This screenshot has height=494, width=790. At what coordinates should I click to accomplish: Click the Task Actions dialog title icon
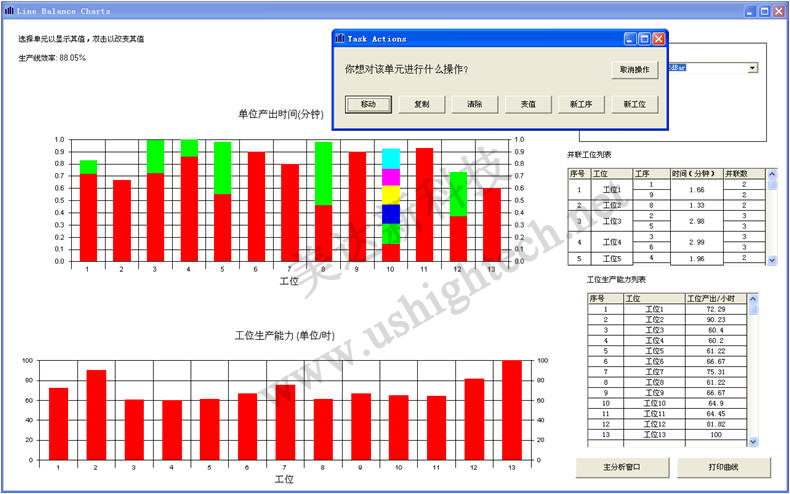pos(340,39)
